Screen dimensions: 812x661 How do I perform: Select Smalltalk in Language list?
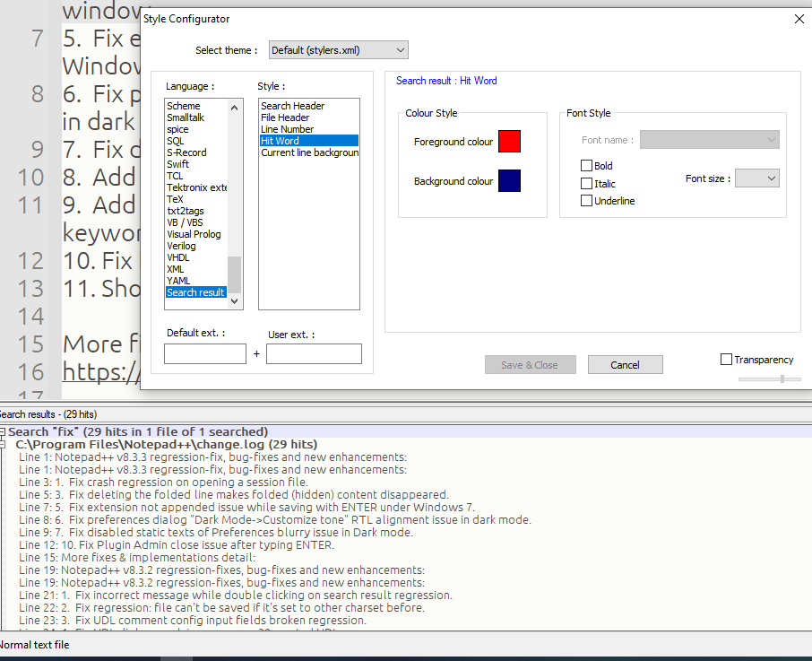click(196, 117)
